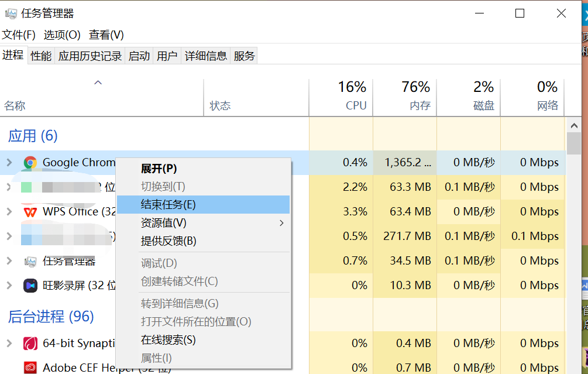Click the 后台进程 (96) group heading
This screenshot has height=374, width=588.
pyautogui.click(x=51, y=316)
